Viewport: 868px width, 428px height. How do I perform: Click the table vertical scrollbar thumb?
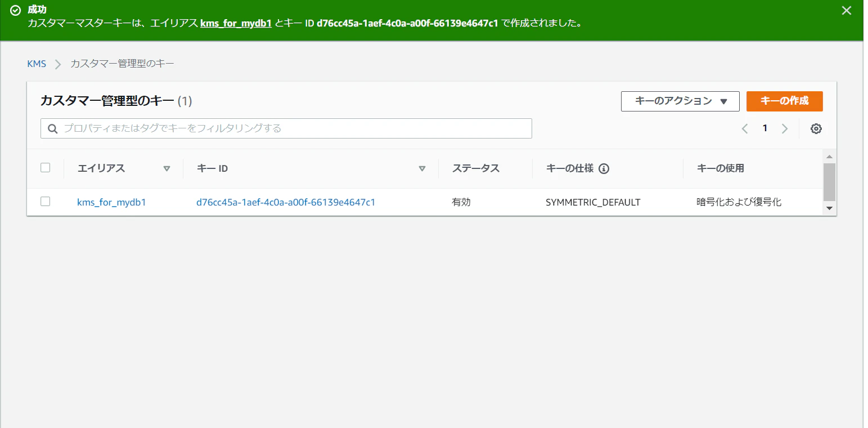[829, 182]
